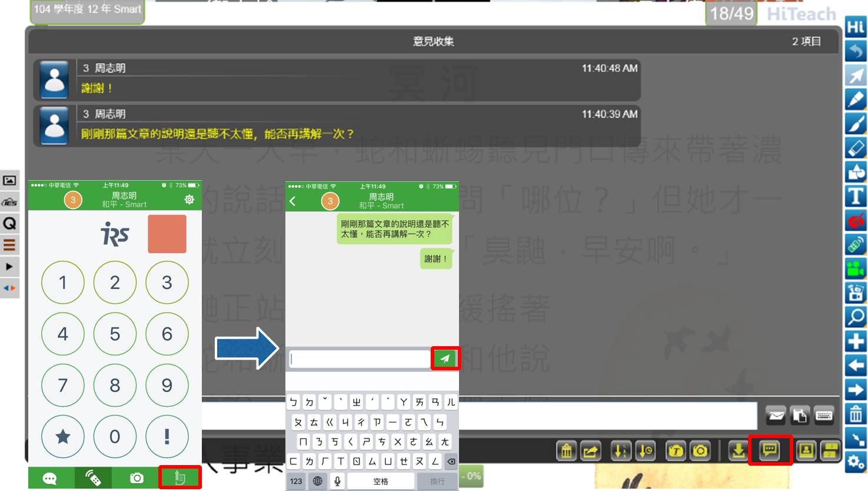Switch to remote clicker tab in IRS app

click(93, 478)
